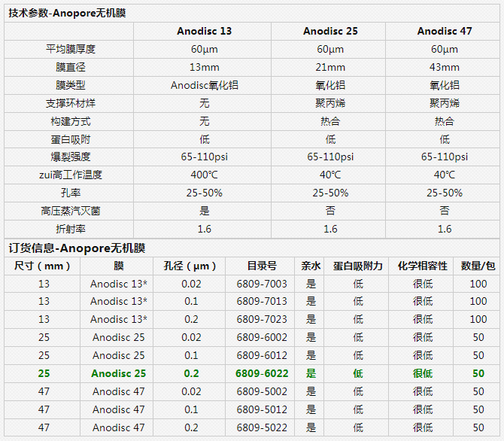The width and height of the screenshot is (504, 441).
Task: Click the 亲水 column header
Action: click(x=311, y=266)
